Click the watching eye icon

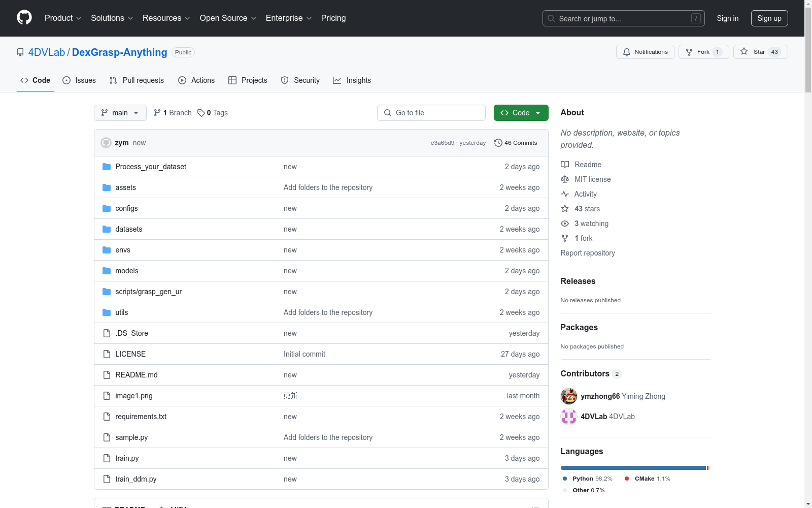(x=565, y=224)
